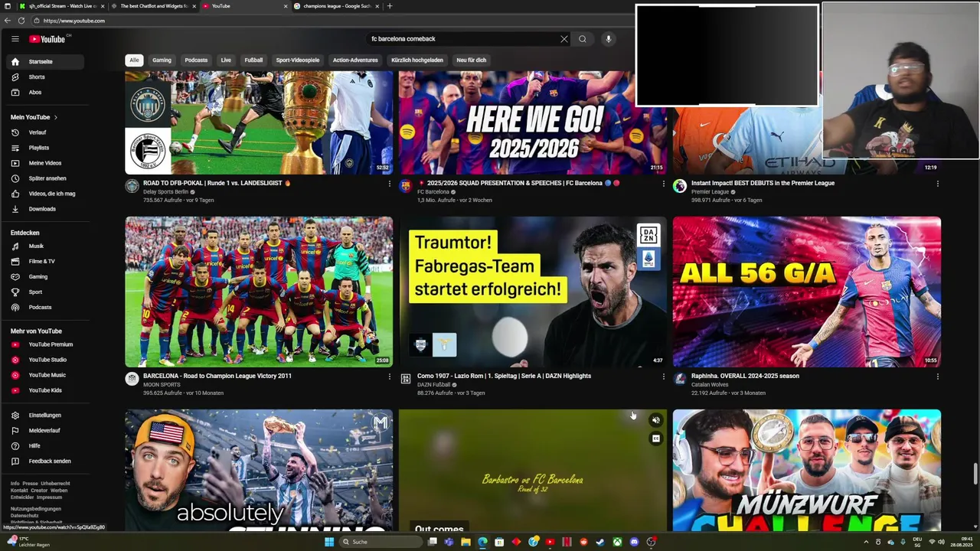Open Videos, die ich mag
This screenshot has width=980, height=551.
click(x=52, y=194)
